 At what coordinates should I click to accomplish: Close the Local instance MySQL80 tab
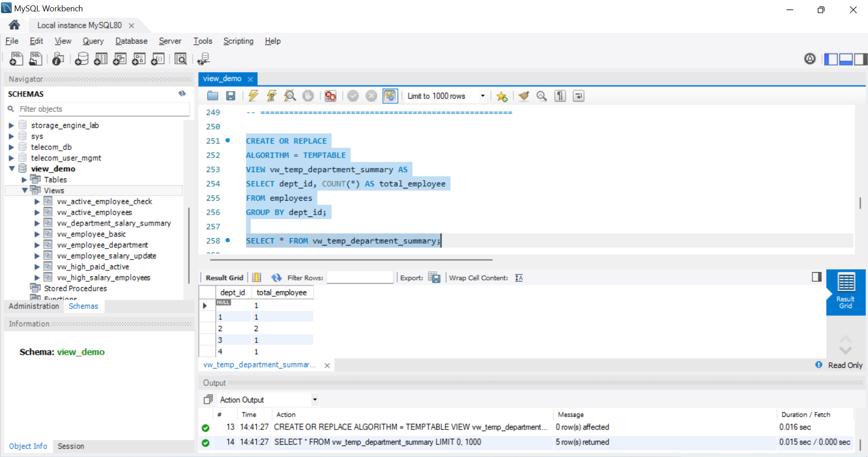[x=131, y=25]
